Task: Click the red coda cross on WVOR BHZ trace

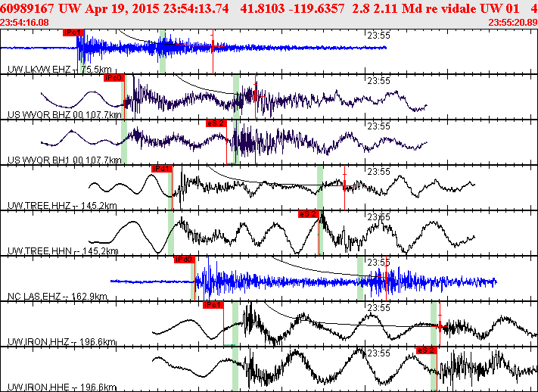Action: coord(255,95)
